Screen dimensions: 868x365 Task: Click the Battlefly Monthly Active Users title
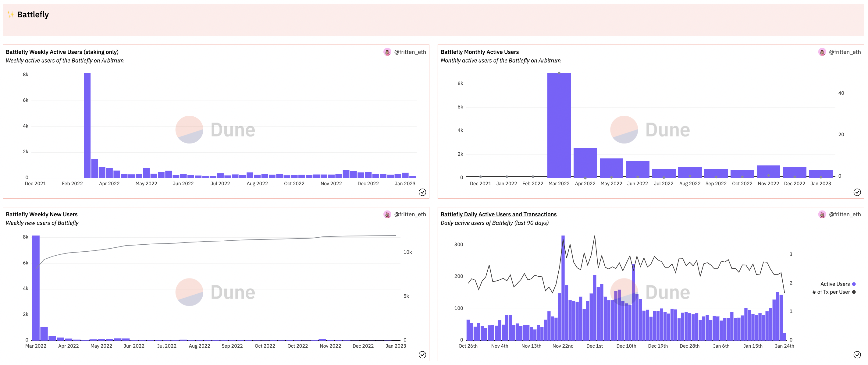479,52
